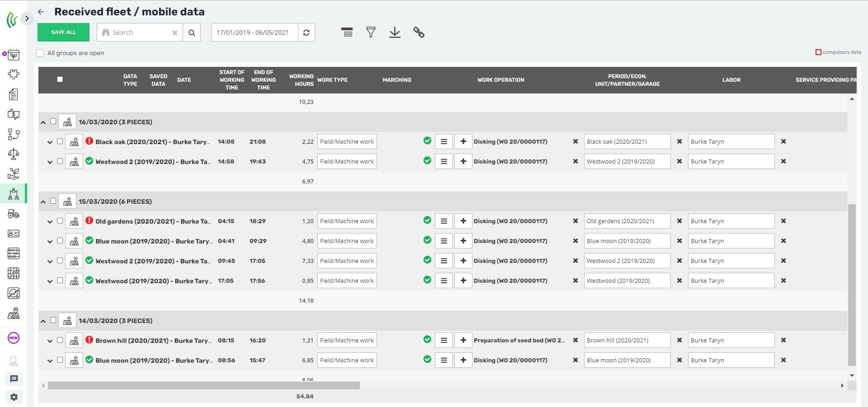Select the tractor machinery icon in sidebar
The width and height of the screenshot is (868, 407).
tap(14, 215)
